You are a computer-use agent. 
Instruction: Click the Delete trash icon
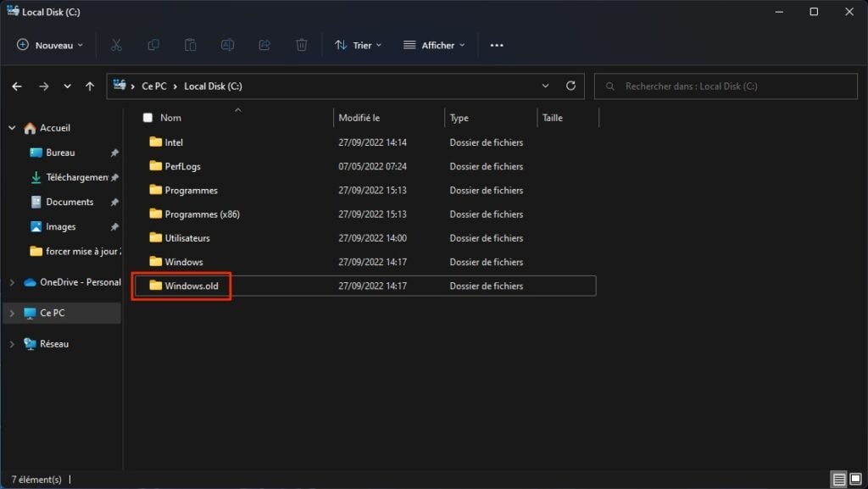302,46
